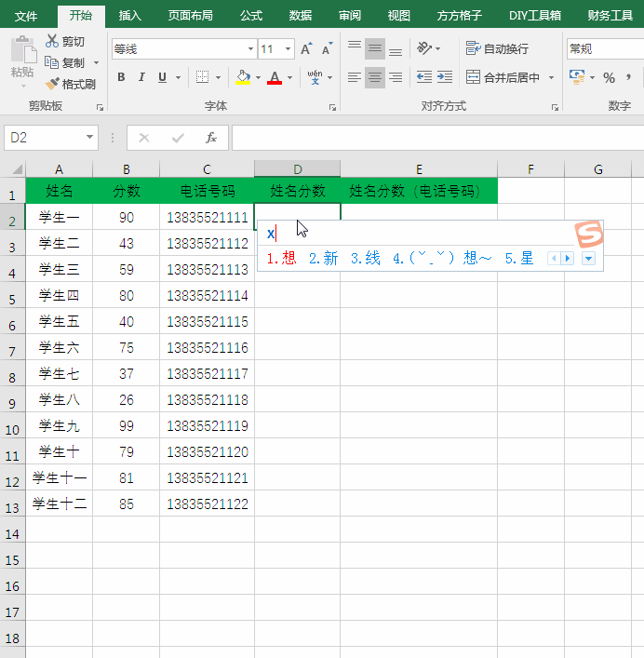
Task: Open accounting number format icon
Action: coord(577,77)
